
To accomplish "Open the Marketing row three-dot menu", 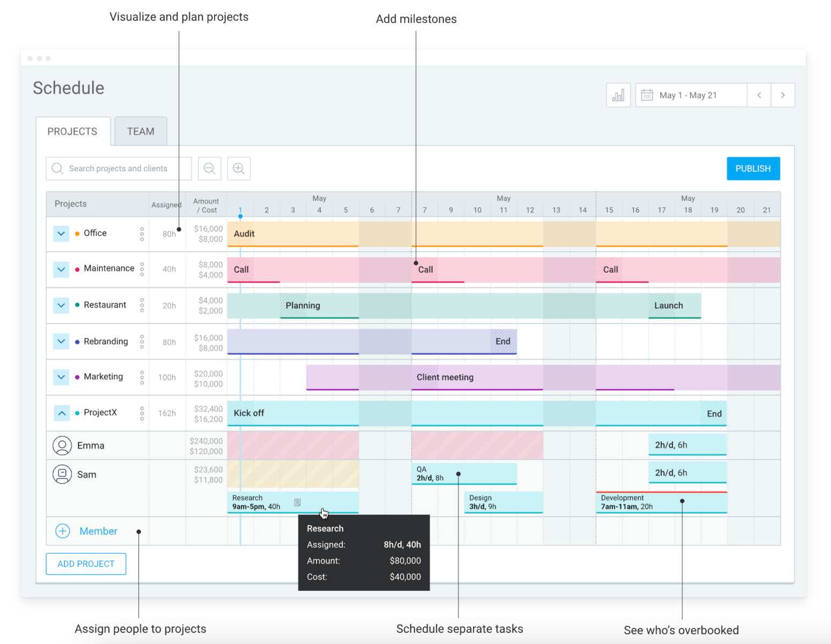I will [x=142, y=377].
